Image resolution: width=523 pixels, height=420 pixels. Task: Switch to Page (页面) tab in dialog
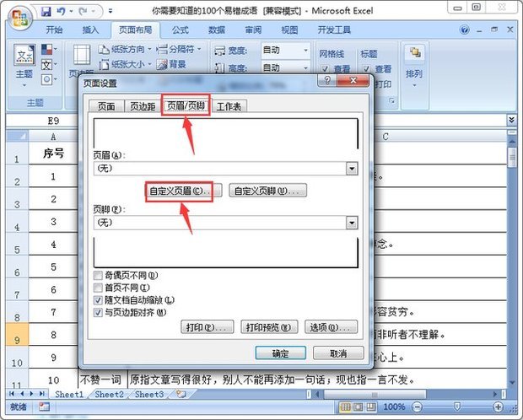[106, 106]
